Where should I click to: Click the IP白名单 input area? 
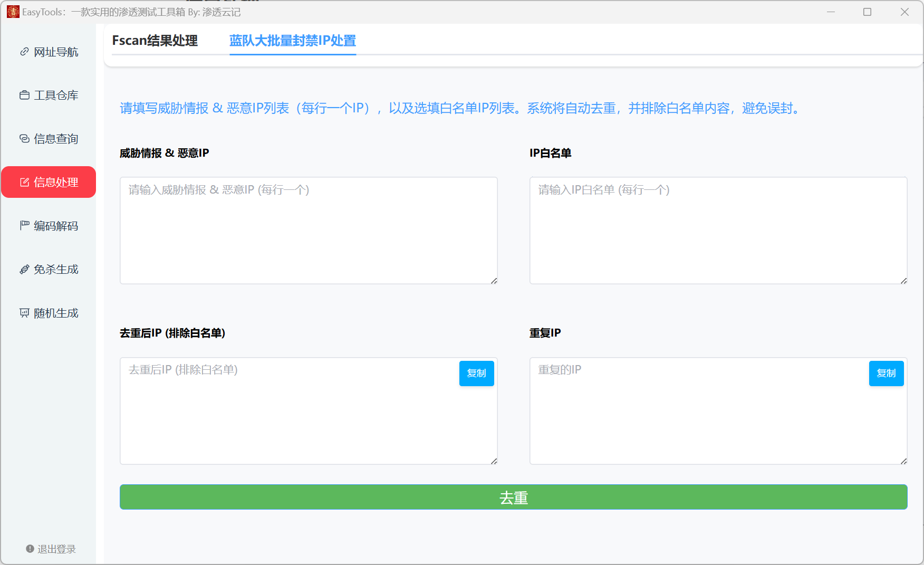coord(718,231)
